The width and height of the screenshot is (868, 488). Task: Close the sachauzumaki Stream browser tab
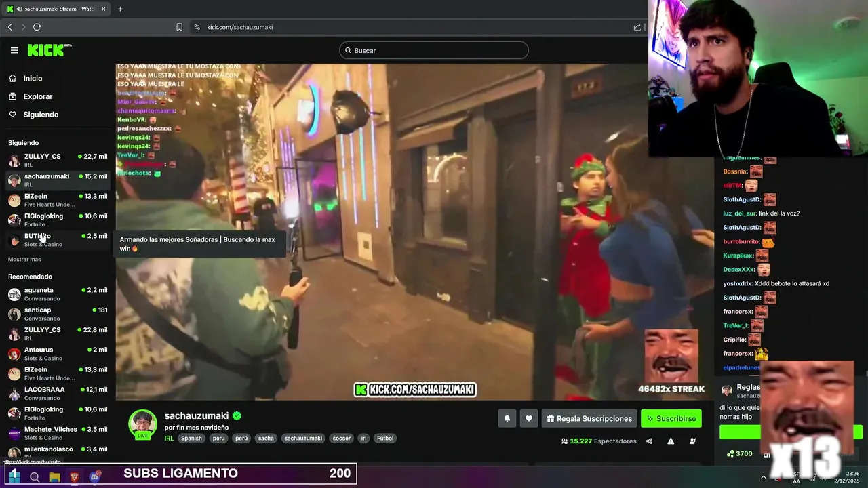point(103,9)
